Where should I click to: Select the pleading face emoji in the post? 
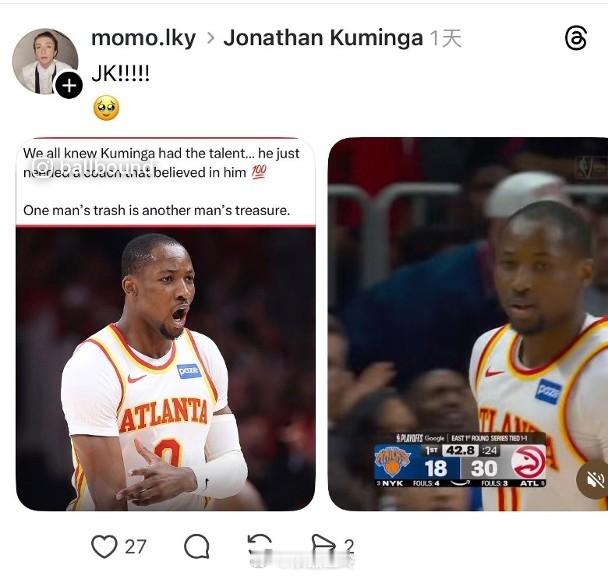(x=106, y=108)
